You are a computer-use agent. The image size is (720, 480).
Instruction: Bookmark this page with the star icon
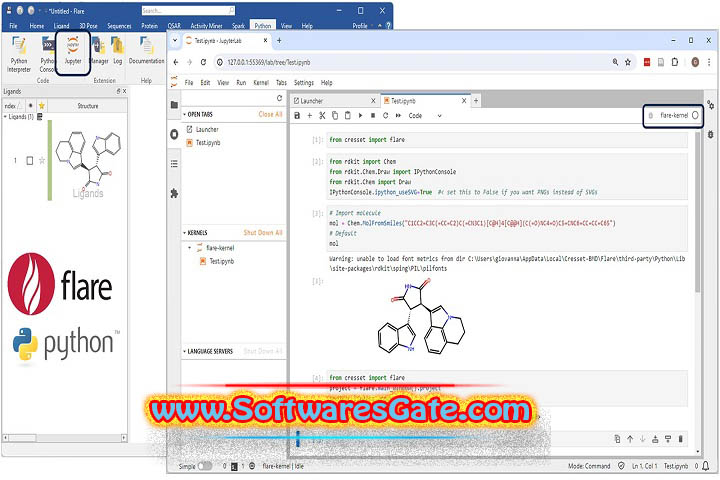pos(628,62)
